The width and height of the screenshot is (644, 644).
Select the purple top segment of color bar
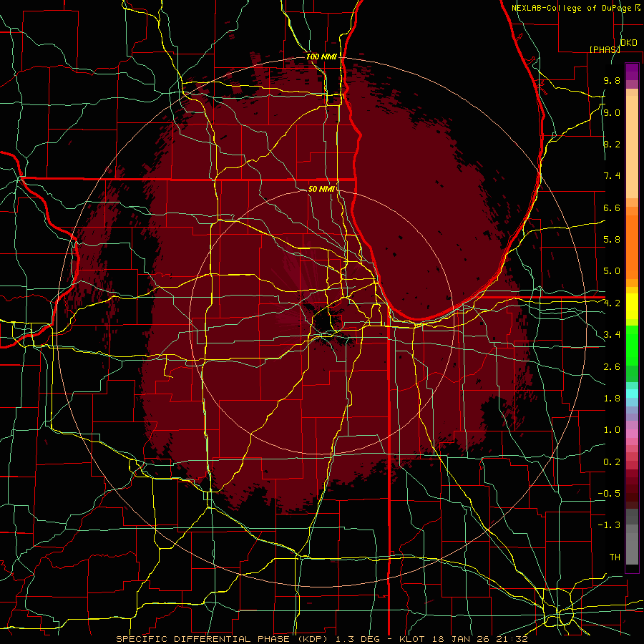coord(632,72)
